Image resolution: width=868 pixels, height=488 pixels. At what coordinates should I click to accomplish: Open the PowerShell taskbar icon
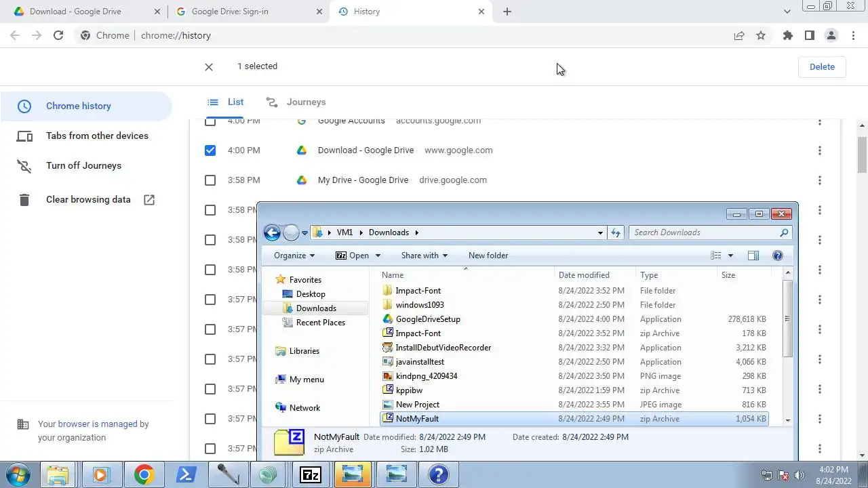[x=186, y=474]
